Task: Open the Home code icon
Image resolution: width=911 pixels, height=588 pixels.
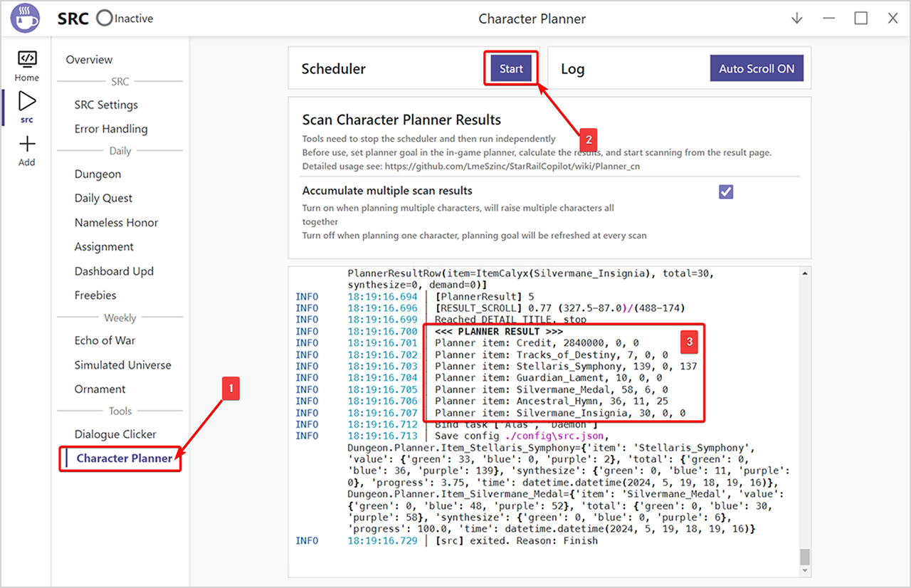Action: click(27, 58)
